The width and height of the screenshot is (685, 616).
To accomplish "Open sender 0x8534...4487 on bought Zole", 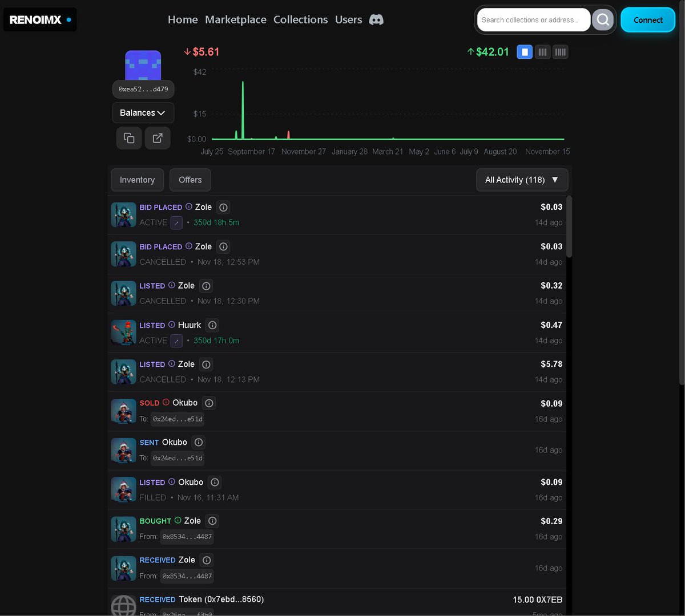I will click(x=187, y=537).
